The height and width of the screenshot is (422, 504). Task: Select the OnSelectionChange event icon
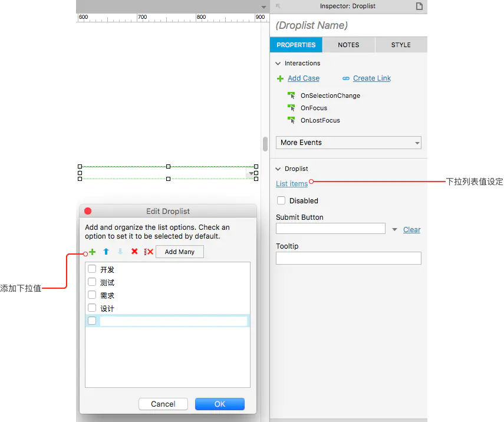(x=291, y=95)
